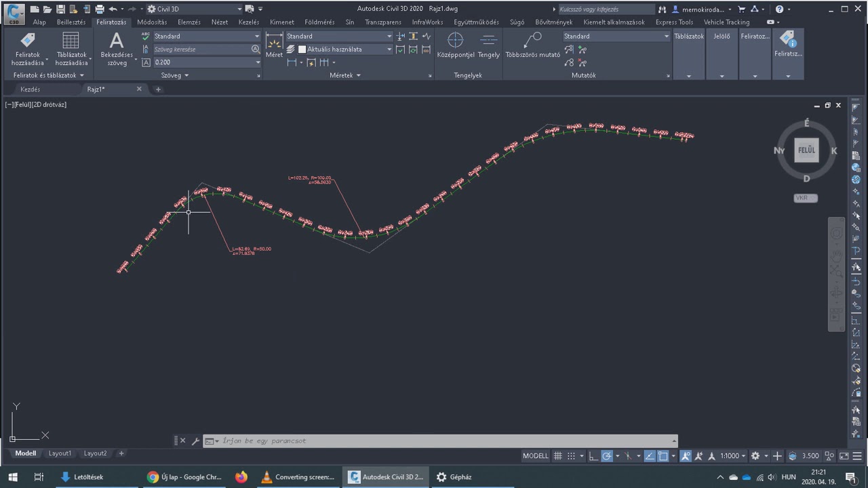Toggle MODELL model space button

(x=535, y=455)
